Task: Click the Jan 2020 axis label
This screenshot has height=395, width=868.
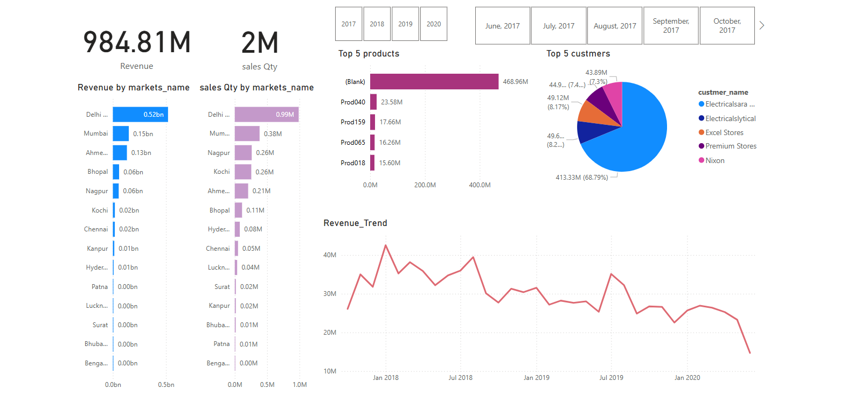Action: point(688,377)
